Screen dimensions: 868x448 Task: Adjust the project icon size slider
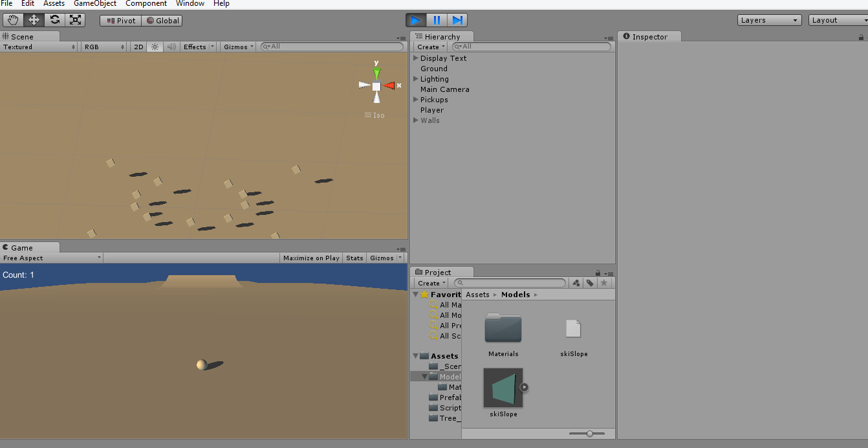[589, 434]
